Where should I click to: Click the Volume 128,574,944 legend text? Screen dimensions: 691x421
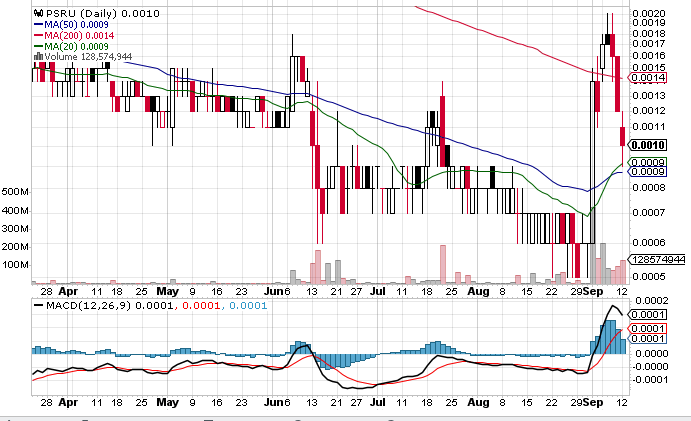[x=88, y=57]
